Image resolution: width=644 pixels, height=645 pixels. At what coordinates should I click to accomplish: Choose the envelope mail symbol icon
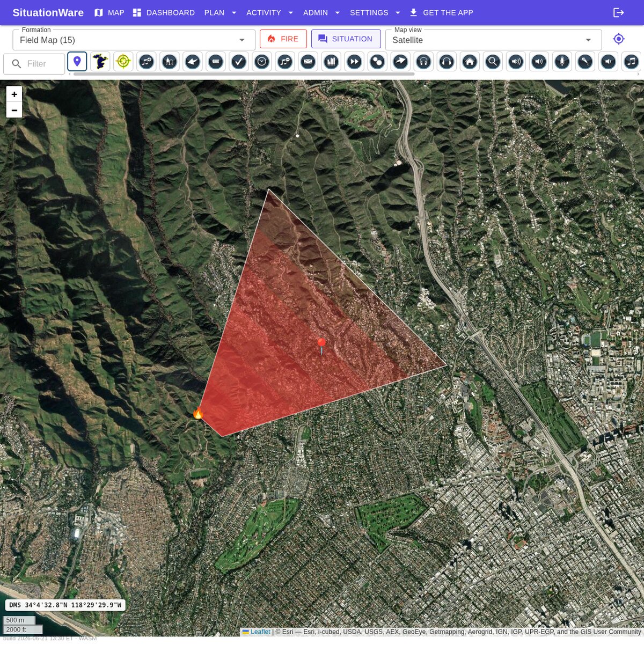coord(308,62)
